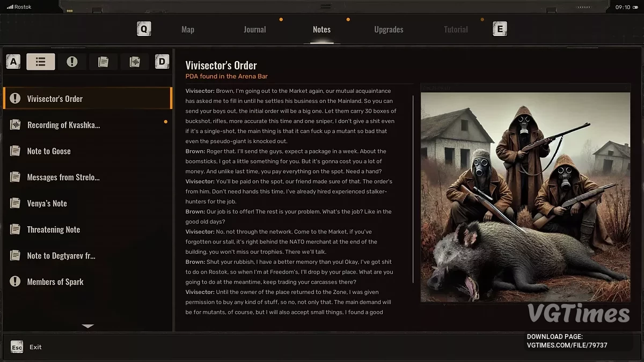Filter notes by document icon

[103, 62]
